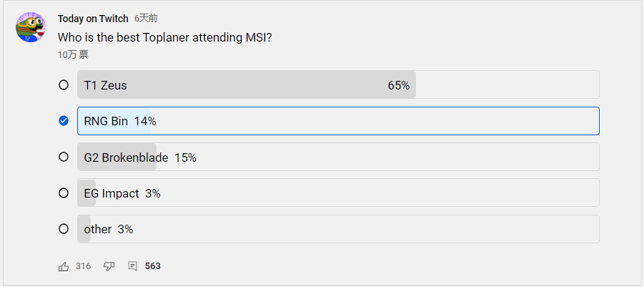The height and width of the screenshot is (287, 644).
Task: Vote on the G2 Brokenblade 15% option bar
Action: coord(338,157)
